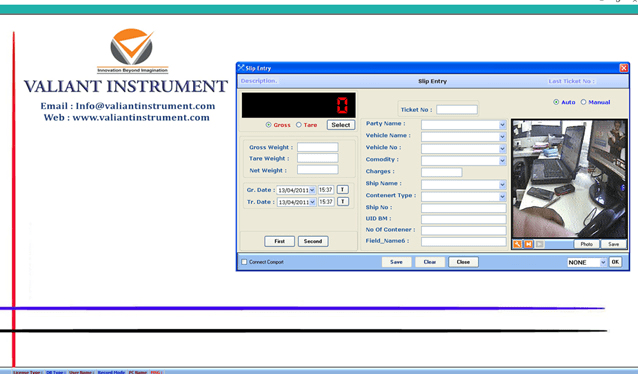Viewport: 638px width, 374px height.
Task: Expand the Comodity dropdown
Action: [x=503, y=161]
